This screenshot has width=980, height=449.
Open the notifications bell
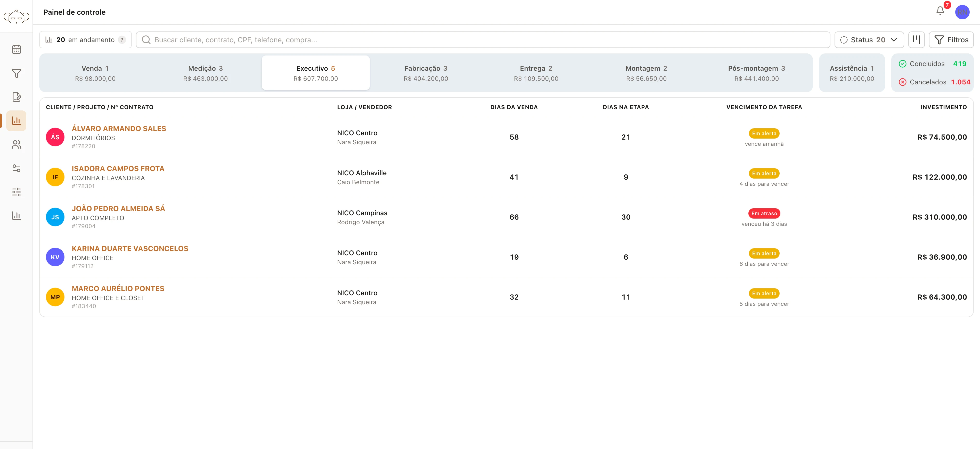click(940, 11)
